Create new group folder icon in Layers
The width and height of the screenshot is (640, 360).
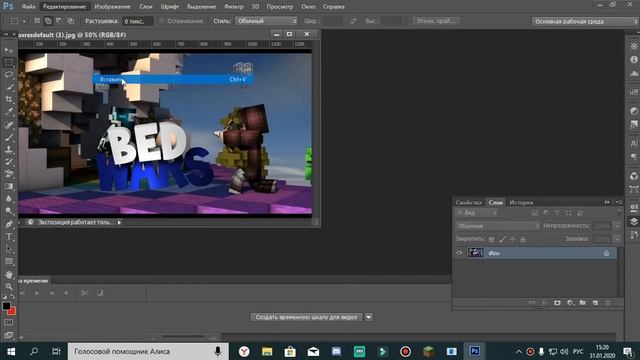pyautogui.click(x=582, y=303)
